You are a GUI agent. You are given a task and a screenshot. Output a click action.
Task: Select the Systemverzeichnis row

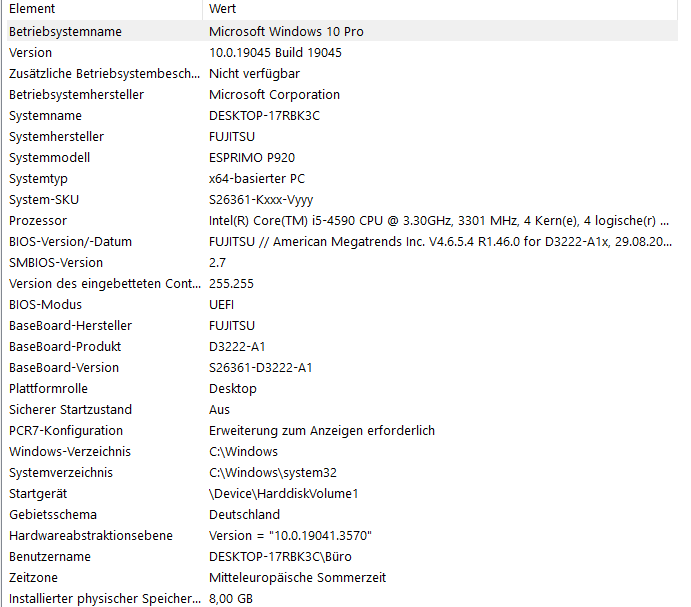(342, 473)
